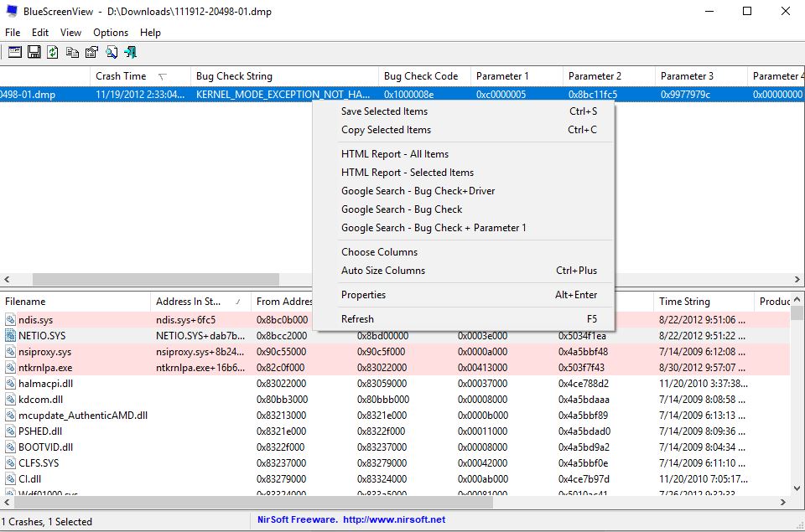The height and width of the screenshot is (532, 805).
Task: Select Google Search - Bug Check+Driver
Action: click(x=463, y=191)
